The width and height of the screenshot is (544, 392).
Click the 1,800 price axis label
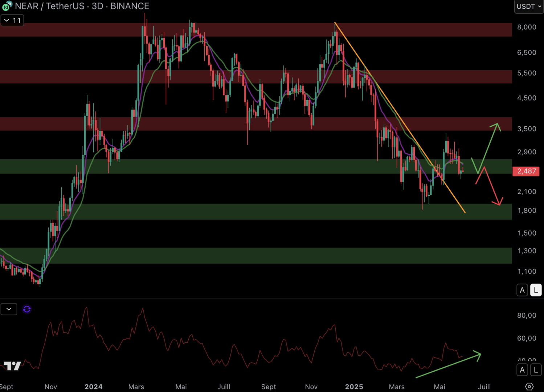(527, 211)
